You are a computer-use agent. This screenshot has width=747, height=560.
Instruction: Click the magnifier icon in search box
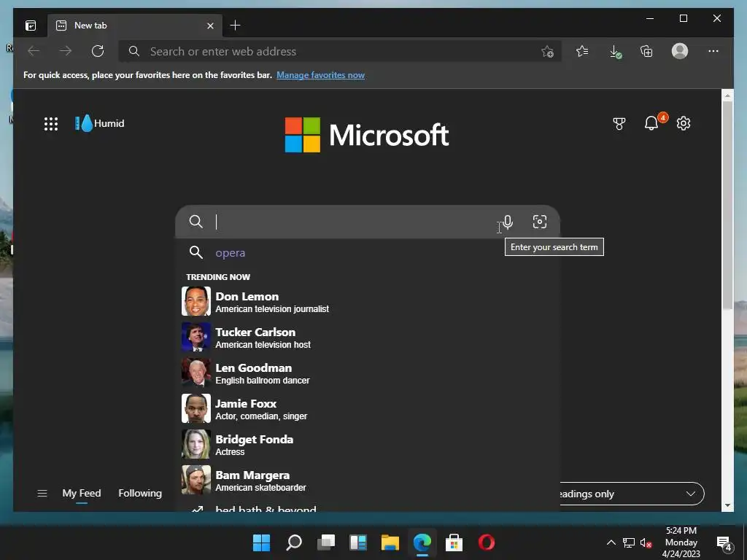pyautogui.click(x=196, y=222)
